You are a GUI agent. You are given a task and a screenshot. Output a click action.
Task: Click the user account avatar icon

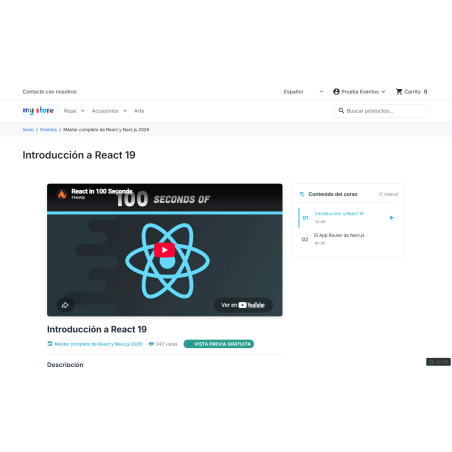click(x=336, y=91)
